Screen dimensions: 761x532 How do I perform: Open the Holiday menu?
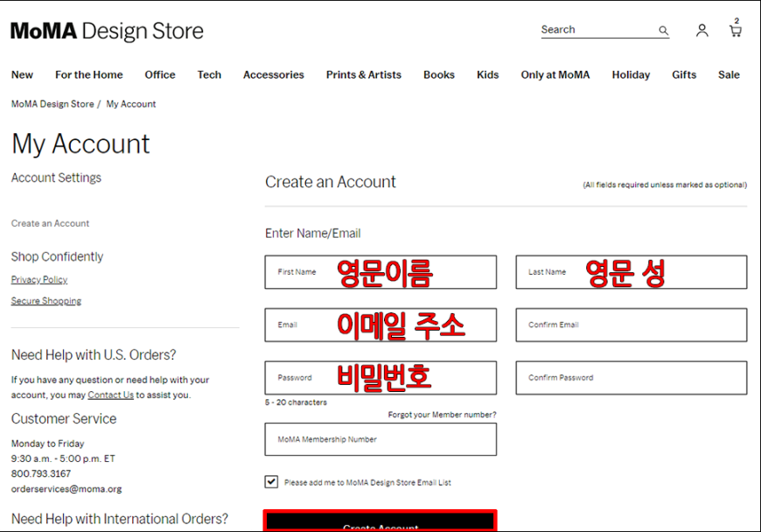pos(631,74)
